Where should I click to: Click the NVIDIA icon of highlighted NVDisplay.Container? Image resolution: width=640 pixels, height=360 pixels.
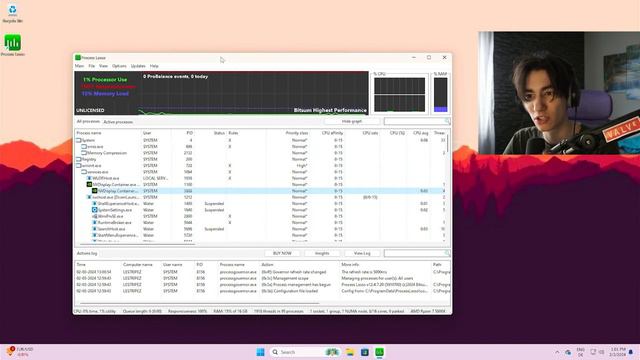(x=94, y=191)
